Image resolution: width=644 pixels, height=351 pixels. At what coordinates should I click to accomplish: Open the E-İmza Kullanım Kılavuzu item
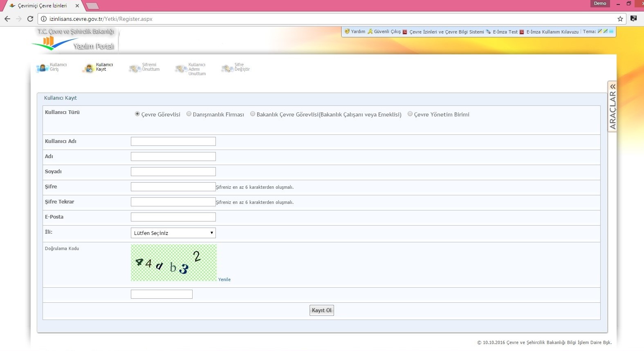pos(552,32)
